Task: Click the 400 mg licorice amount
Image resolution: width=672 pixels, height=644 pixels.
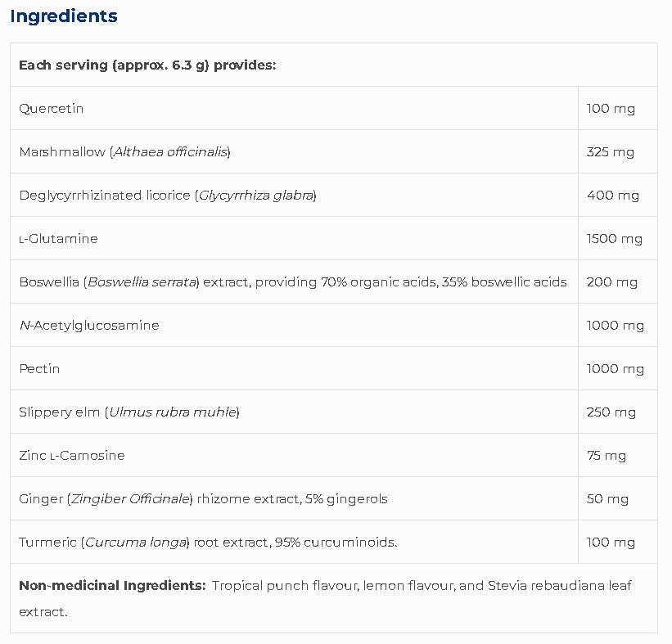Action: coord(613,196)
